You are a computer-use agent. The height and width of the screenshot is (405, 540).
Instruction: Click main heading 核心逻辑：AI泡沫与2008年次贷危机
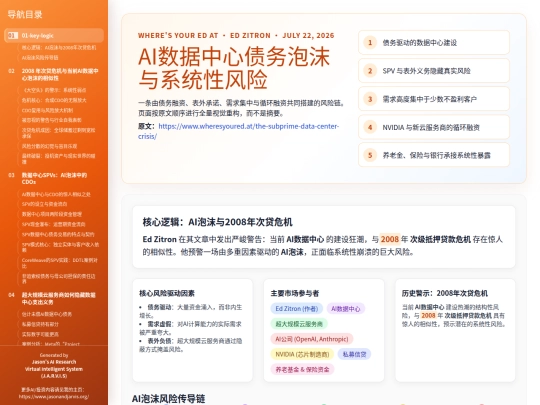pos(217,222)
